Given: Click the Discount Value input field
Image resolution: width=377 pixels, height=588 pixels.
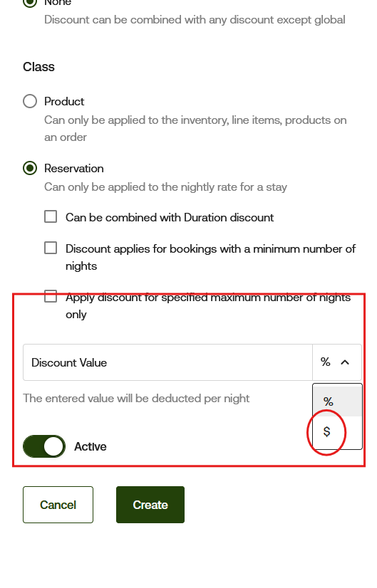Looking at the screenshot, I should pyautogui.click(x=168, y=362).
